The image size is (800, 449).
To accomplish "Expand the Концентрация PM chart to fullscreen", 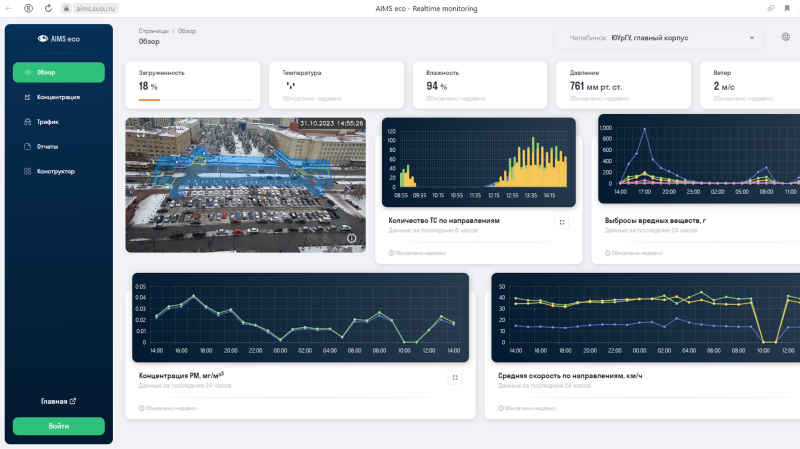I will (x=455, y=378).
